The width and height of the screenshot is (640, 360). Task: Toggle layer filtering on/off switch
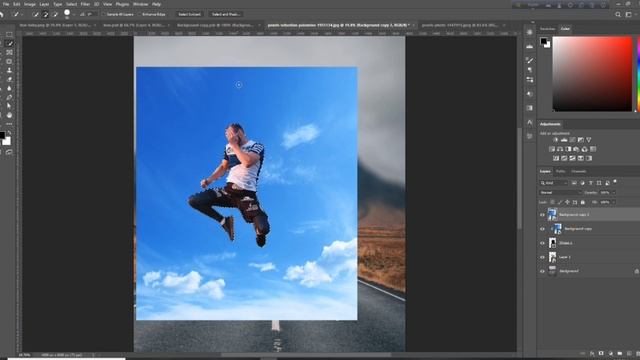click(615, 182)
